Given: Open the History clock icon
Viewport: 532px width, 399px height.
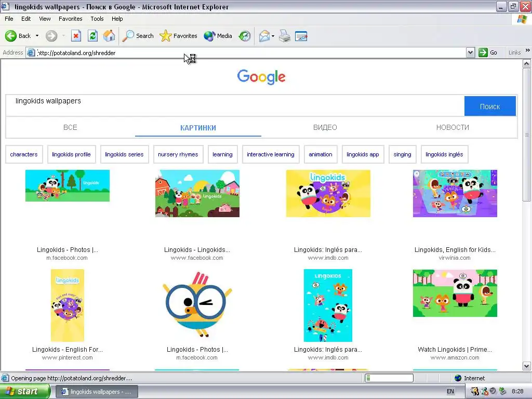Looking at the screenshot, I should click(245, 36).
